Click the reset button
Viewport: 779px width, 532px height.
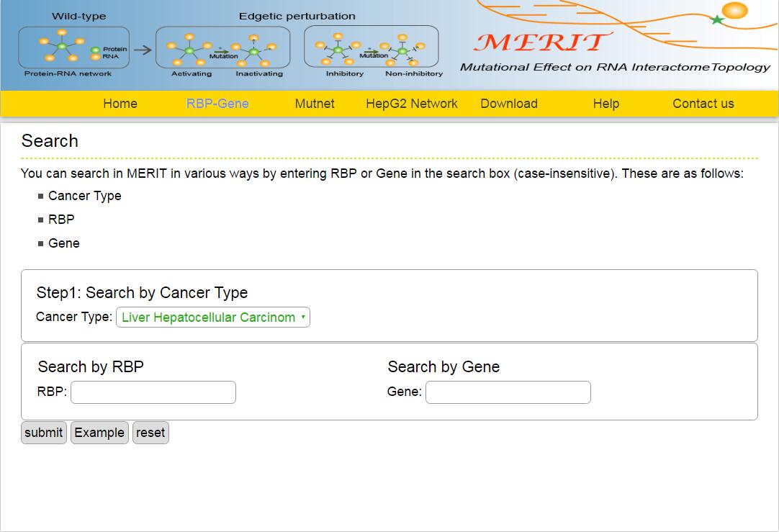click(150, 433)
